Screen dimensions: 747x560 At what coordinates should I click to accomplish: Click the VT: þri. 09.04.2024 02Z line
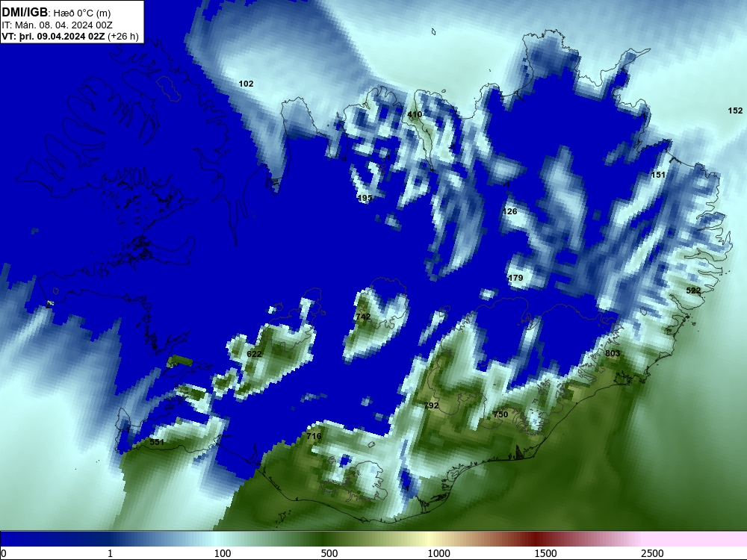(53, 37)
